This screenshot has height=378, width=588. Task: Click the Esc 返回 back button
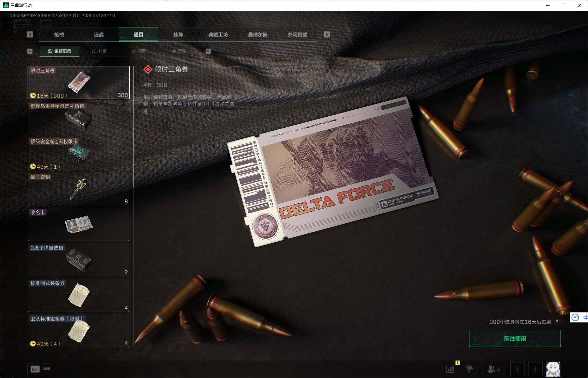pyautogui.click(x=41, y=369)
